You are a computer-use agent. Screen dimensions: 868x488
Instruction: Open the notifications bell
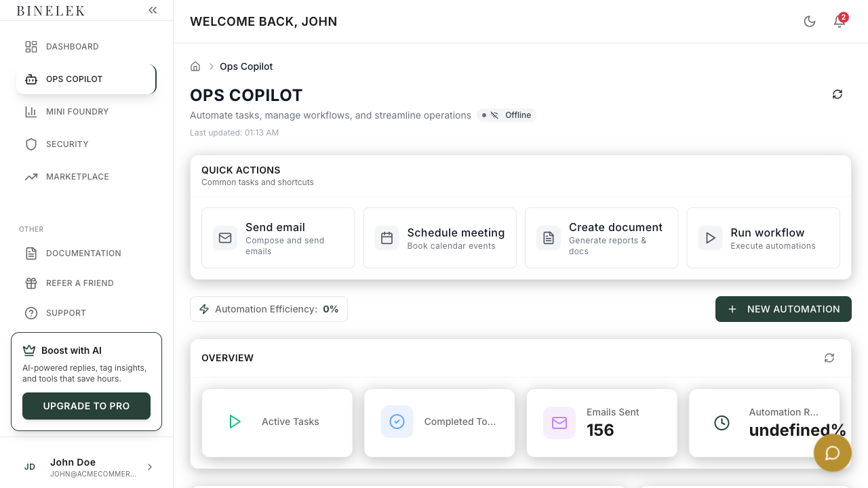point(839,21)
